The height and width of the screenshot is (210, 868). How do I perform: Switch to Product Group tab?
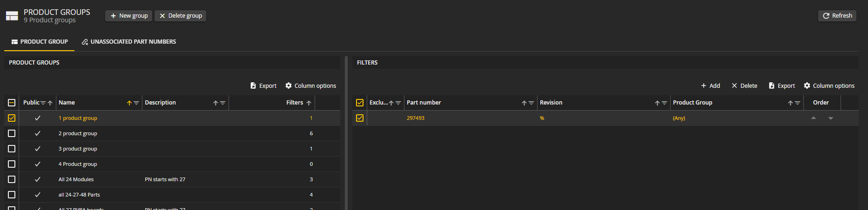pyautogui.click(x=40, y=42)
